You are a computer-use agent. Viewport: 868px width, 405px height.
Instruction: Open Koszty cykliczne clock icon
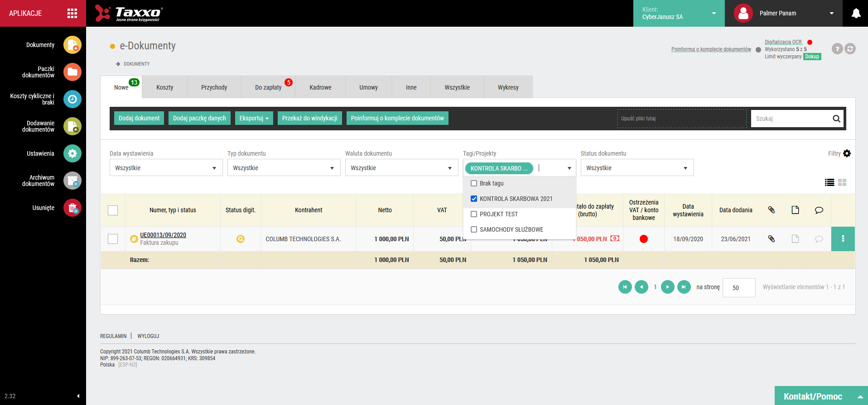(x=72, y=99)
